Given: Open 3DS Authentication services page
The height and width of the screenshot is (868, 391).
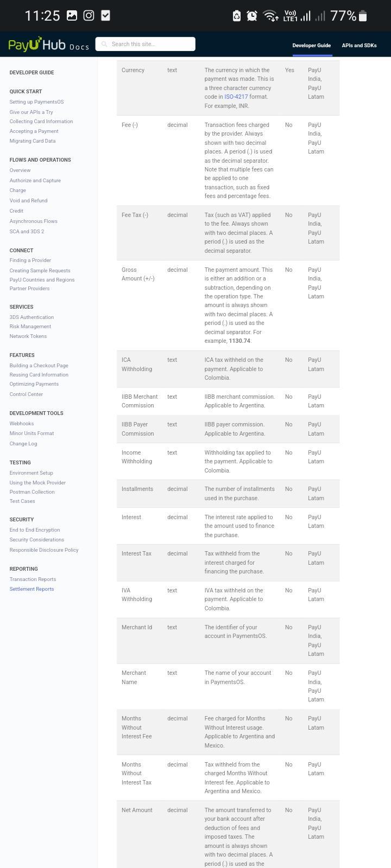Looking at the screenshot, I should [31, 317].
